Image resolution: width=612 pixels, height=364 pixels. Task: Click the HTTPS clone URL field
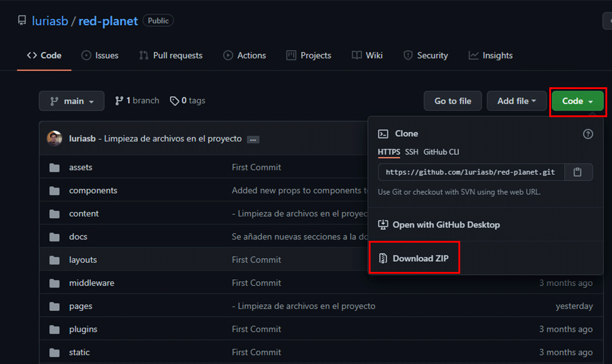pos(471,172)
